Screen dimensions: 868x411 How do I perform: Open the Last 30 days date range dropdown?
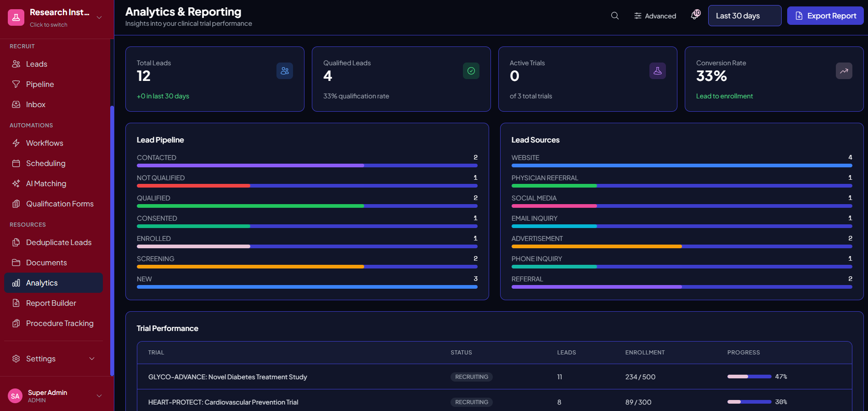tap(744, 16)
